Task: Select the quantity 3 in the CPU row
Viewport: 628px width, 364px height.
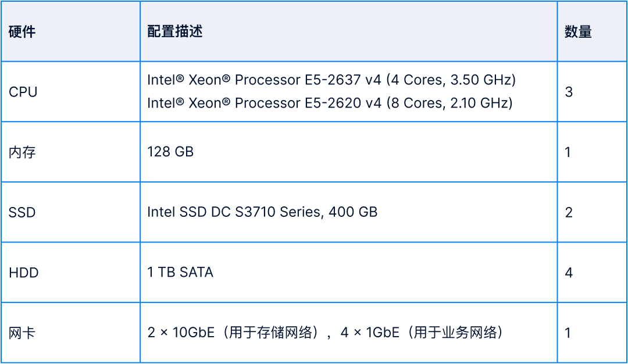Action: (x=569, y=92)
